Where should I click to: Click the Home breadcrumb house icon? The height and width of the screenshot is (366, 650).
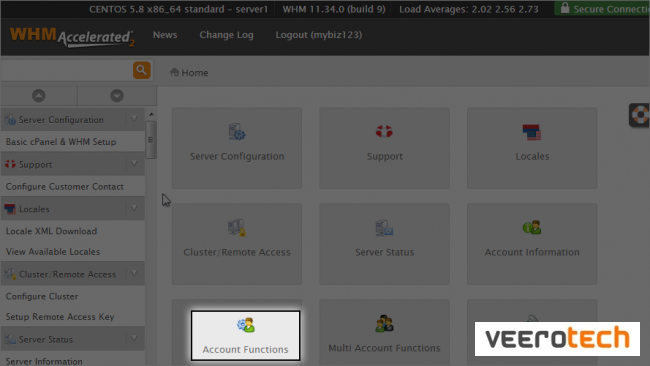[x=174, y=72]
